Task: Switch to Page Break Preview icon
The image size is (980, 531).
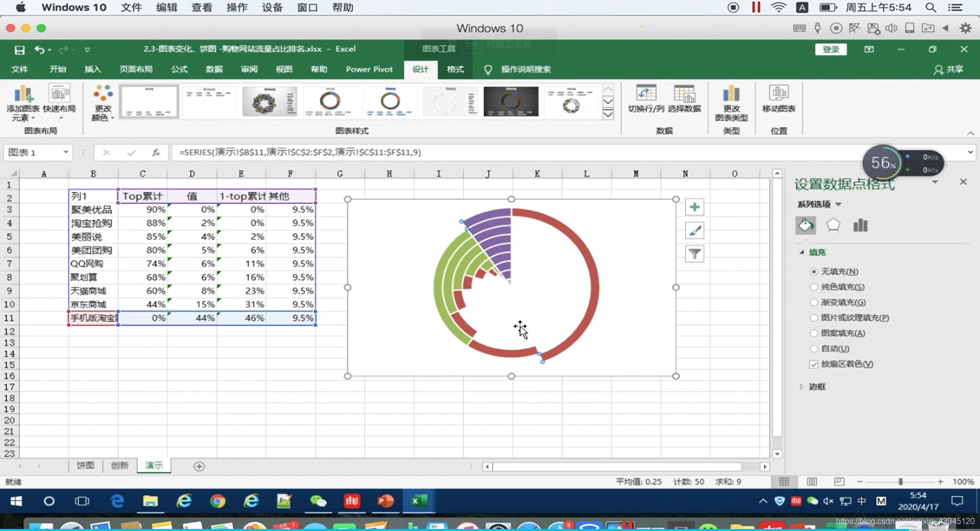Action: click(x=839, y=481)
